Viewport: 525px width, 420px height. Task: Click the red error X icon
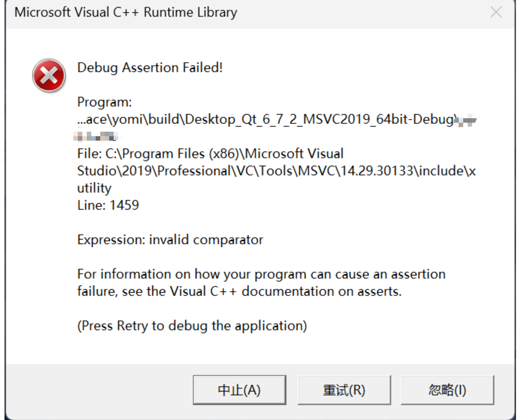[x=49, y=76]
